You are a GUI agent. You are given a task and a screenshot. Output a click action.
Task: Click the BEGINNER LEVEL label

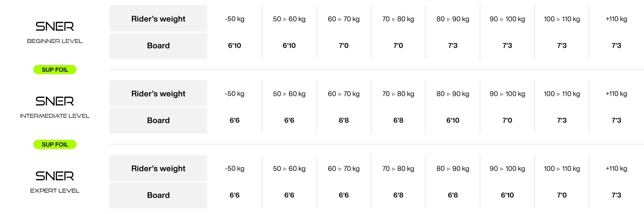[55, 41]
